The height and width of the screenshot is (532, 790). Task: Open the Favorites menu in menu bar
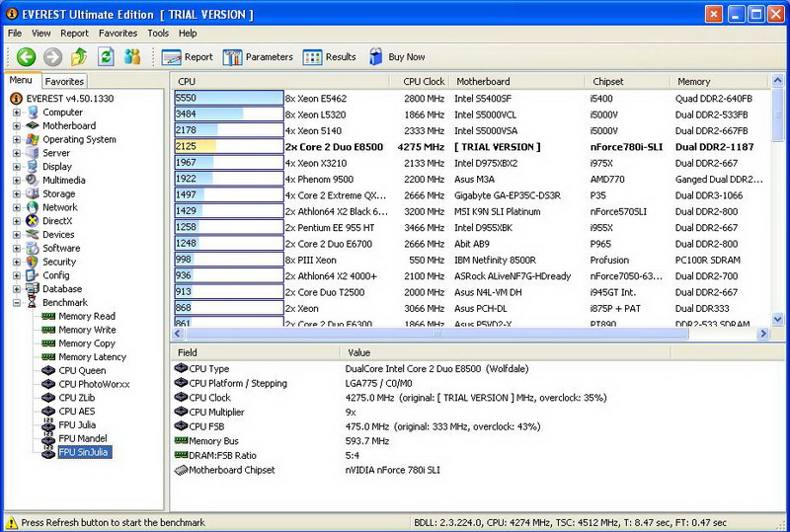click(x=118, y=33)
